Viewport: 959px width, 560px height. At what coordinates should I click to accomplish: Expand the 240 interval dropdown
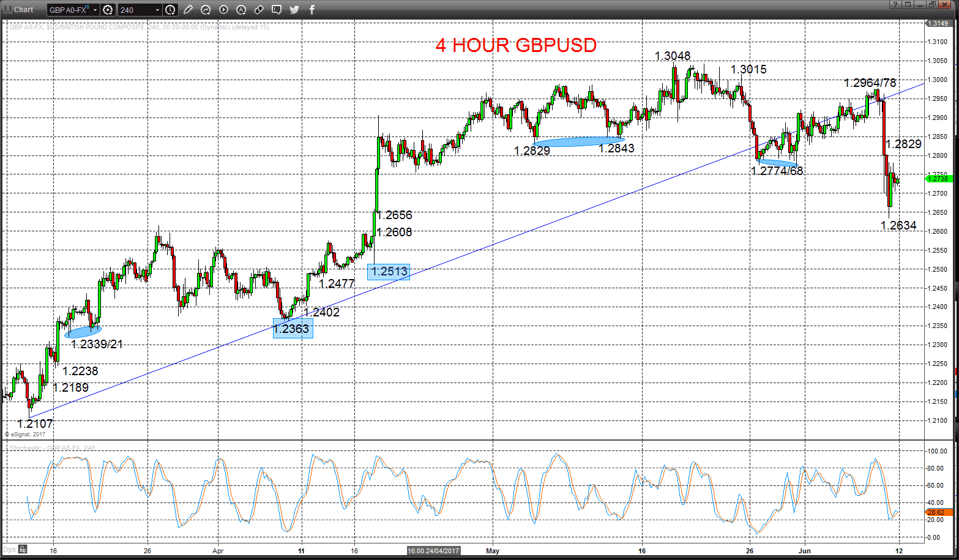(158, 10)
